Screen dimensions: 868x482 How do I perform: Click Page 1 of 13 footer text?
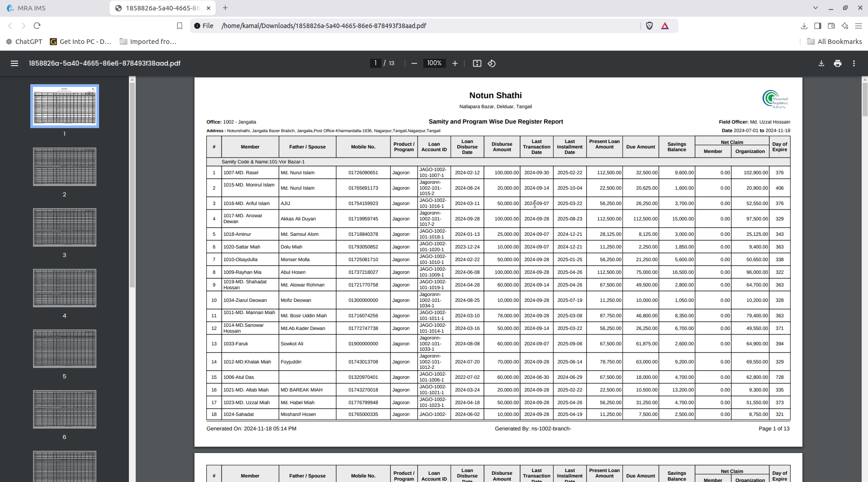tap(774, 429)
